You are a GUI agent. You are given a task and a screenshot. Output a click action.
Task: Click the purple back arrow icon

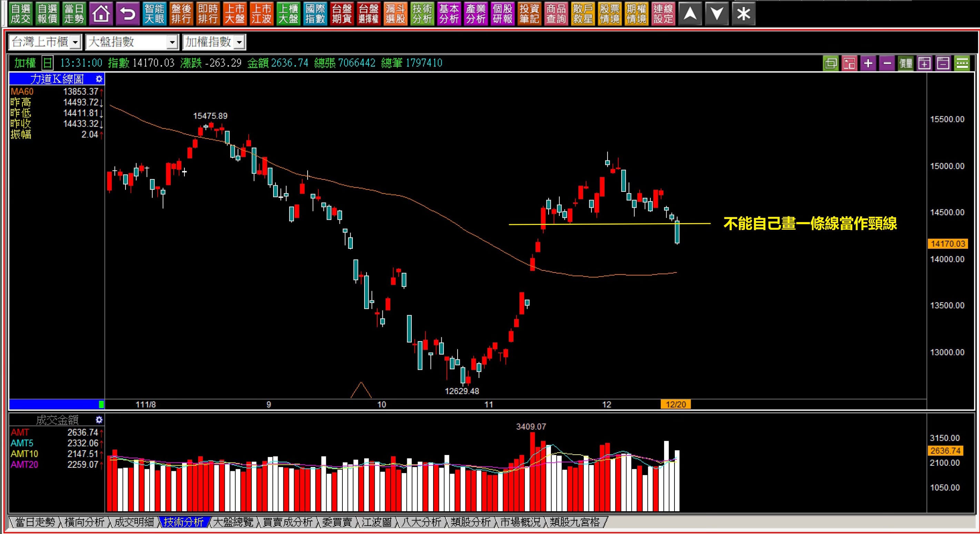128,14
